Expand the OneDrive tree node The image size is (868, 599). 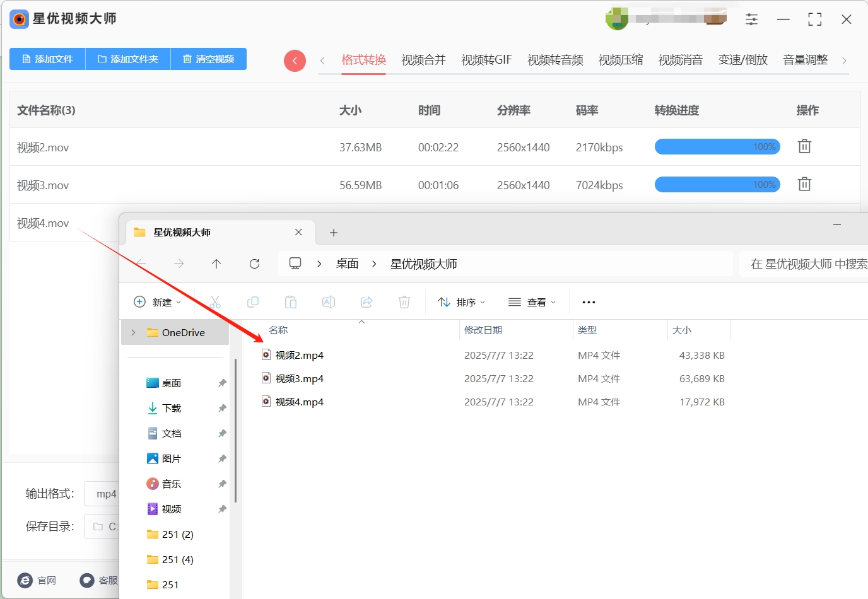pos(133,332)
